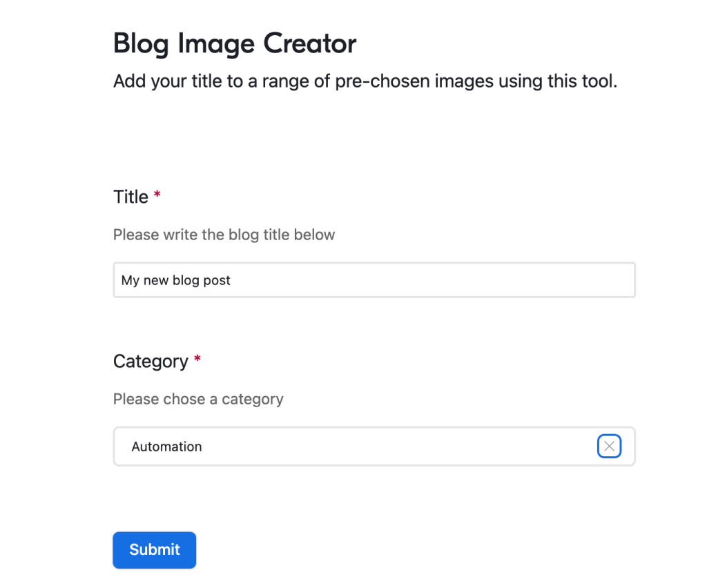Click the red asterisk beside Category
The width and height of the screenshot is (707, 588).
coord(197,360)
